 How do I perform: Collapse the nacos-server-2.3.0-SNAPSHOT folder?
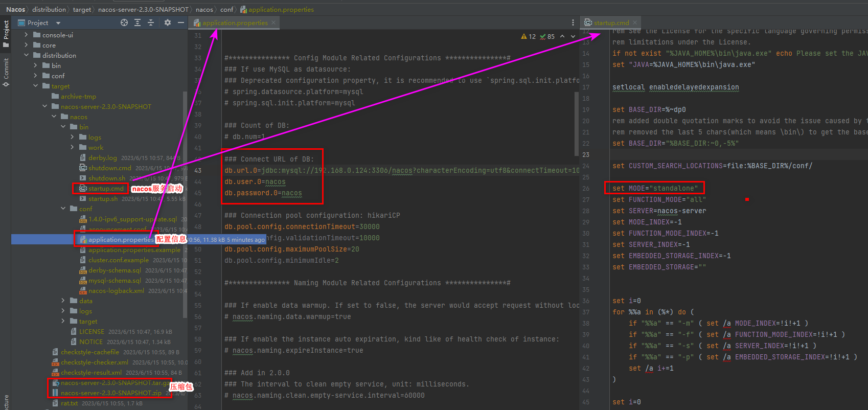[44, 107]
